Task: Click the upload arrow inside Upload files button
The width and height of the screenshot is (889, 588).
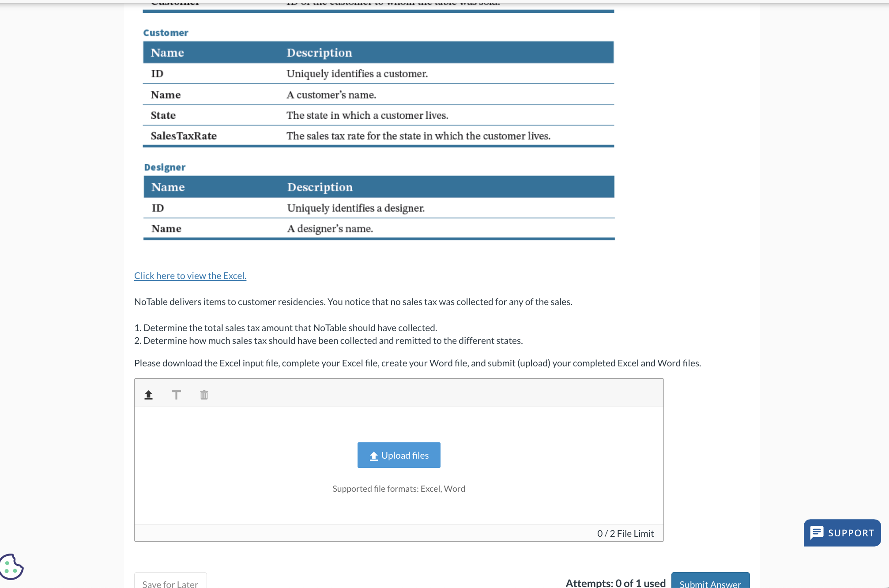Action: click(x=373, y=455)
